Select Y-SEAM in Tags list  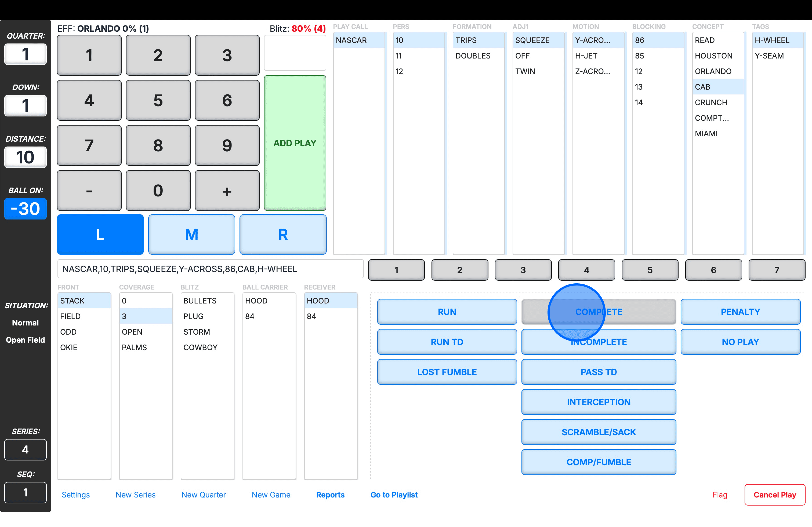[778, 56]
